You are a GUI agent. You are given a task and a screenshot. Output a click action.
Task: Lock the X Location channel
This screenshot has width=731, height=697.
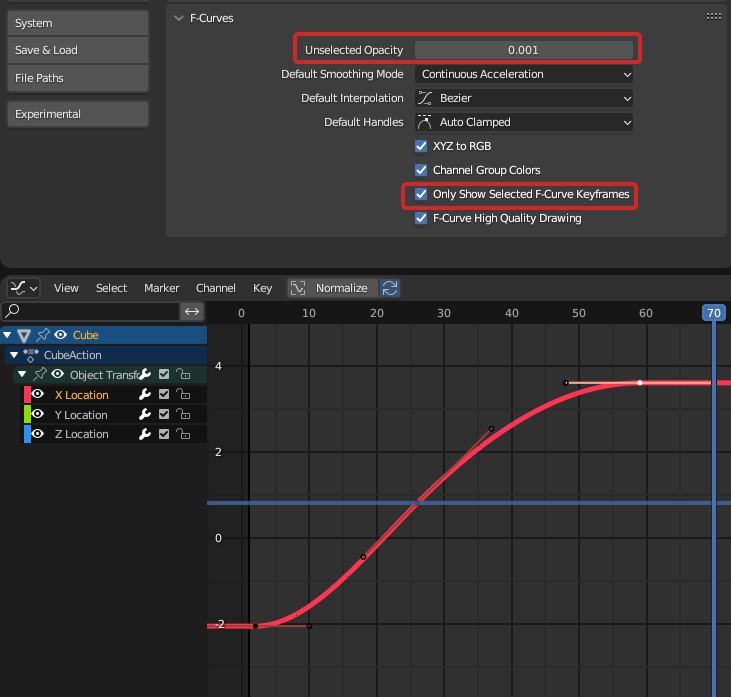tap(183, 394)
